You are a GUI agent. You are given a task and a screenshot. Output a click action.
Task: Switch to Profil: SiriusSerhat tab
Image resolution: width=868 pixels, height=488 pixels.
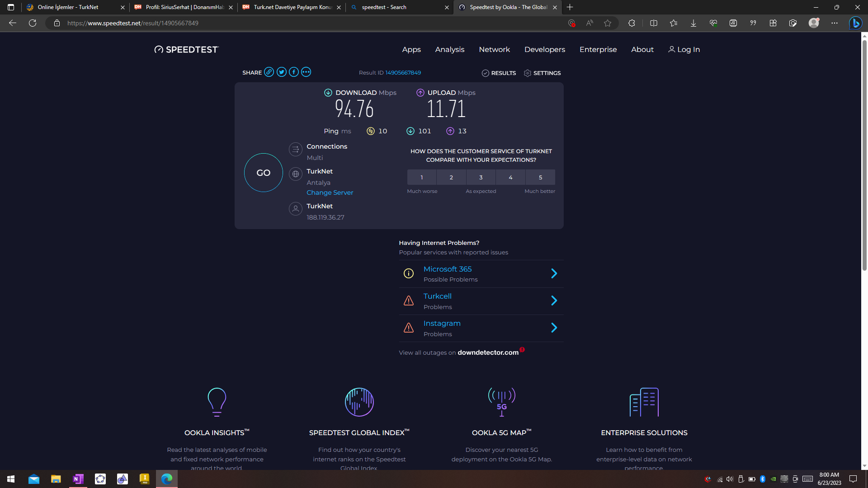click(184, 7)
